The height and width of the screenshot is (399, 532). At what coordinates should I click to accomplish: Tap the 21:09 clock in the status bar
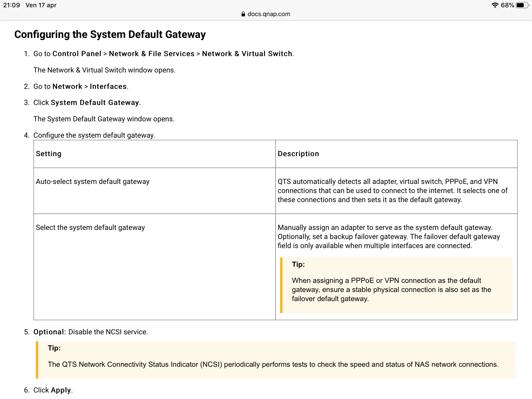coord(12,5)
